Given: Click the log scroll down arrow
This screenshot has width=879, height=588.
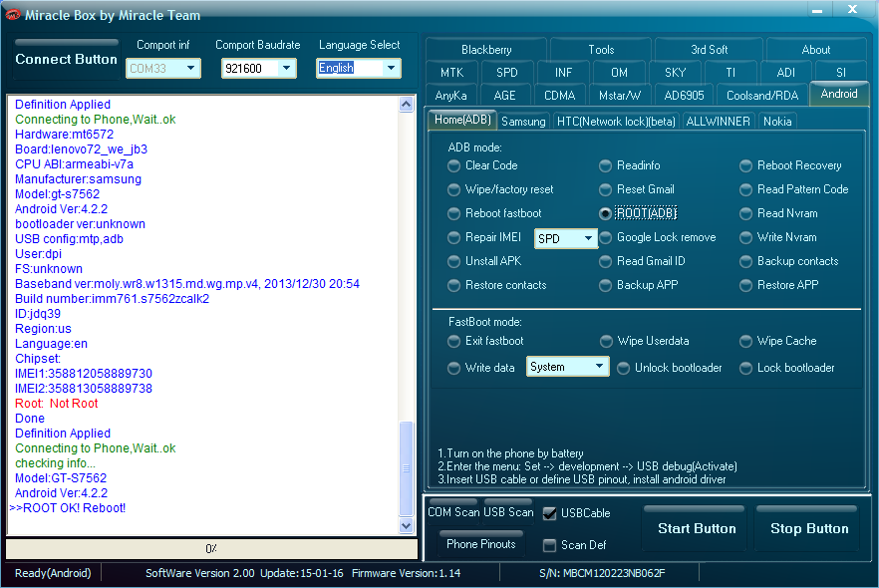Looking at the screenshot, I should [x=407, y=526].
